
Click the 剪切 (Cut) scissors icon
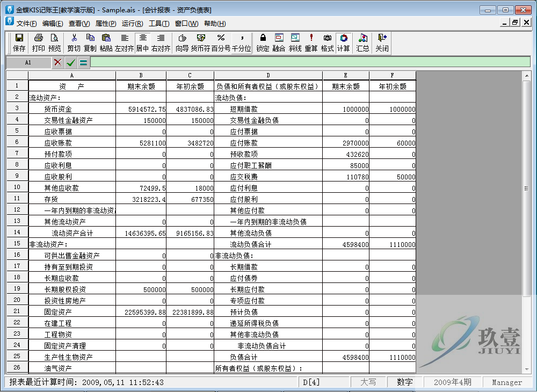tap(74, 43)
